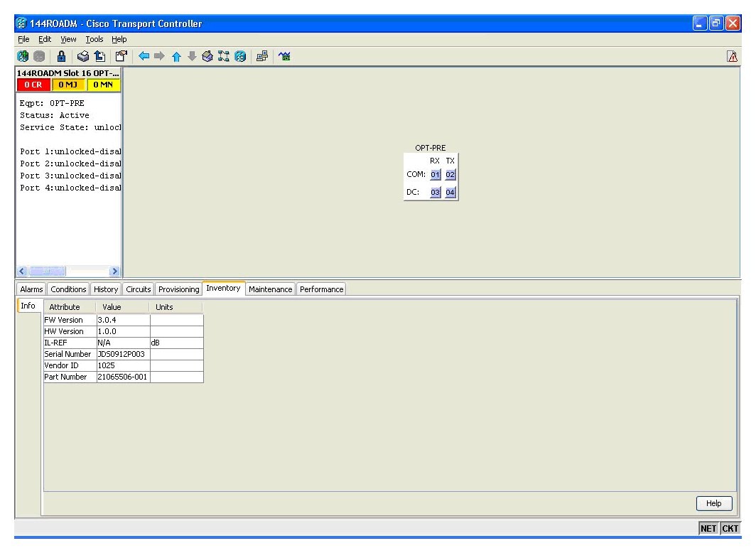Click the dB units cell for IL-REF
This screenshot has height=553, width=756.
[x=176, y=343]
